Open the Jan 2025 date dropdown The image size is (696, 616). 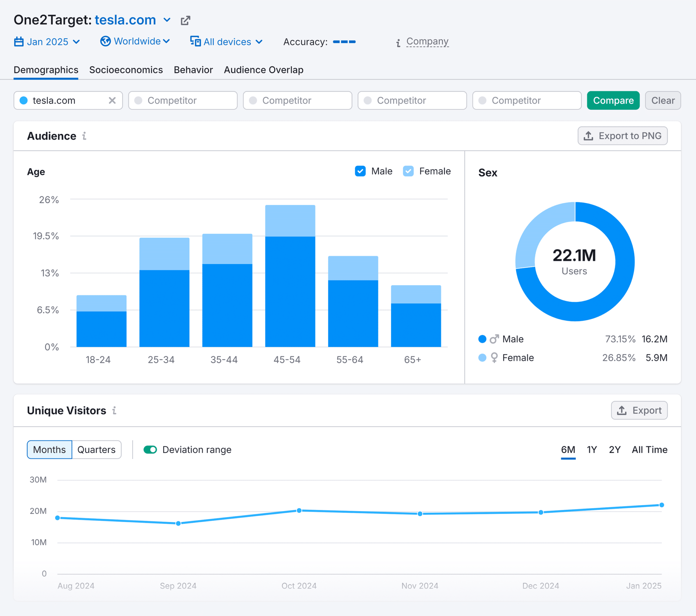[x=47, y=42]
